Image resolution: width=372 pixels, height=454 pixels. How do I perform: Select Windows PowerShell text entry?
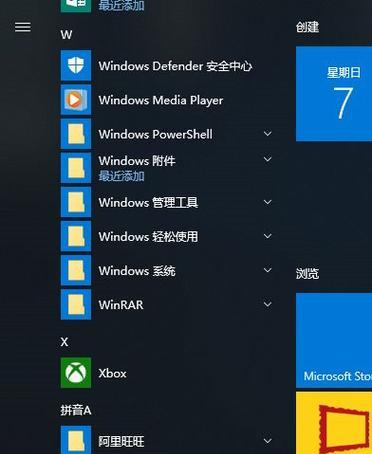[155, 134]
